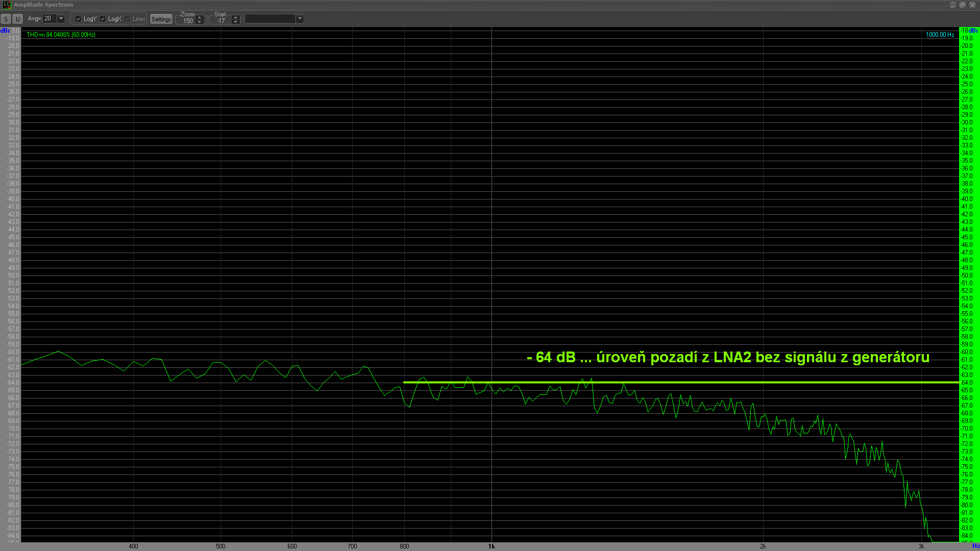Click the S button in toolbar
Viewport: 980px width, 551px height.
[x=6, y=19]
